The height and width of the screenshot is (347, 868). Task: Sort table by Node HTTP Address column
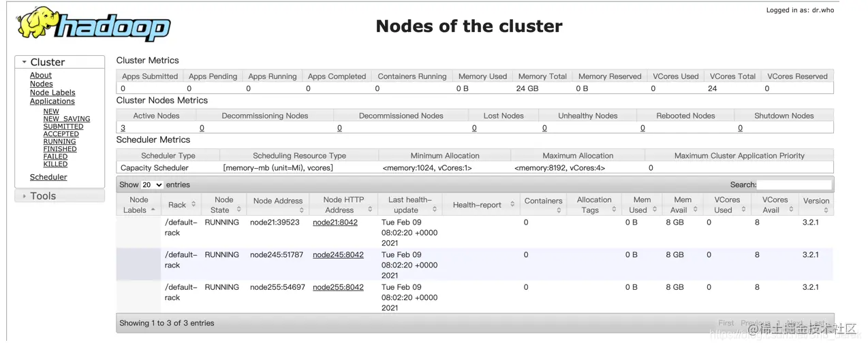click(x=343, y=205)
